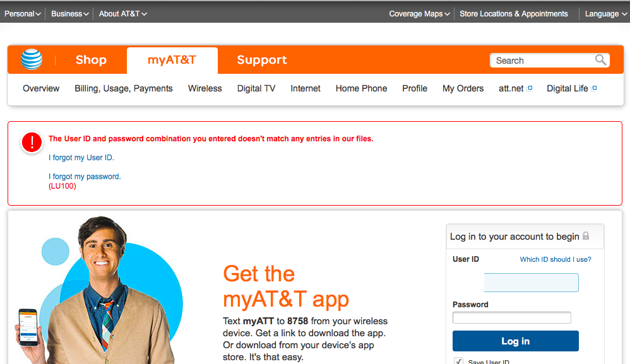Click the I forgot my User ID link

coord(81,158)
